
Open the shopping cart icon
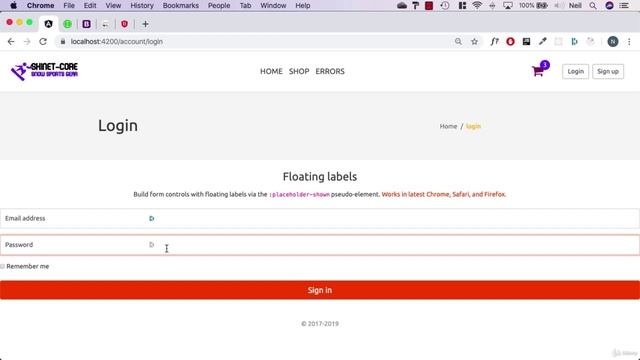pos(538,71)
